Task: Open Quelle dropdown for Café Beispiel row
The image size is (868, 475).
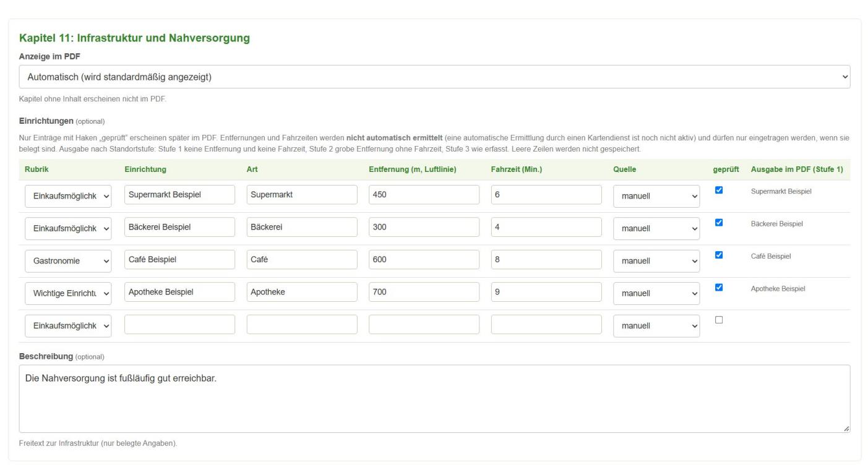Action: (656, 261)
